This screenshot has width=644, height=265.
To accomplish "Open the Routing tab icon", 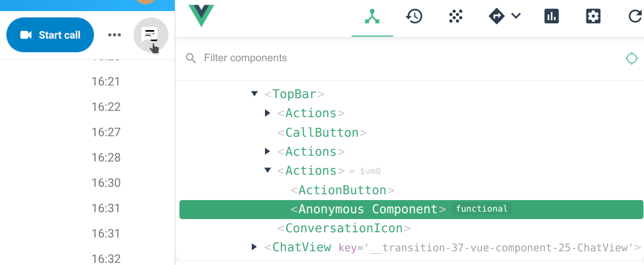I will [497, 16].
